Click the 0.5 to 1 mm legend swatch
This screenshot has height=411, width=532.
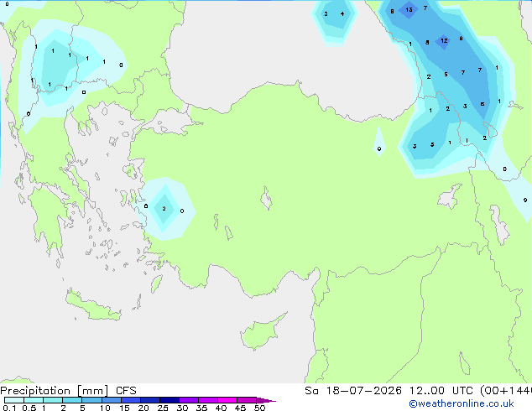pos(34,400)
